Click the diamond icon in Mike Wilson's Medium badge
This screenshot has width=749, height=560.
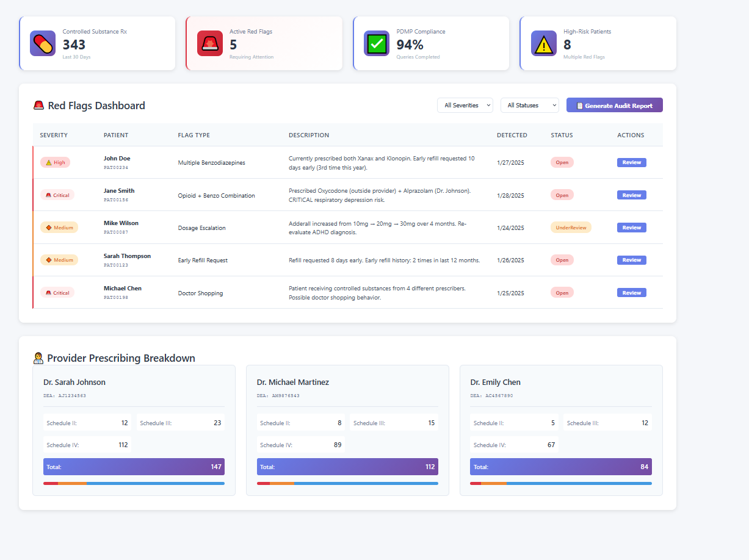pos(48,227)
